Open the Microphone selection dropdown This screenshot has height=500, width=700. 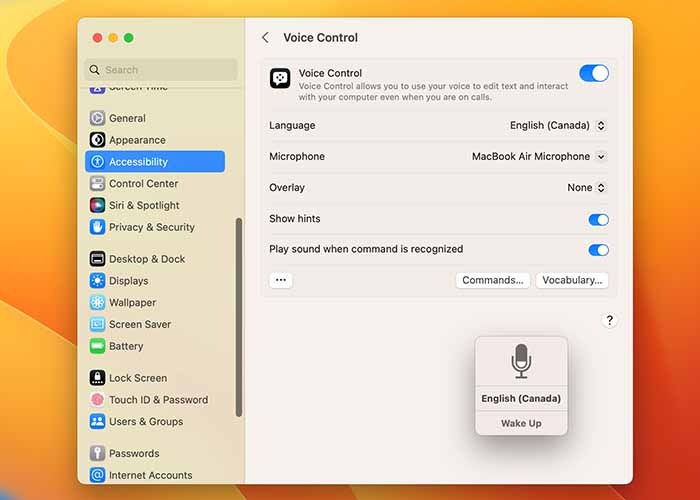point(539,157)
